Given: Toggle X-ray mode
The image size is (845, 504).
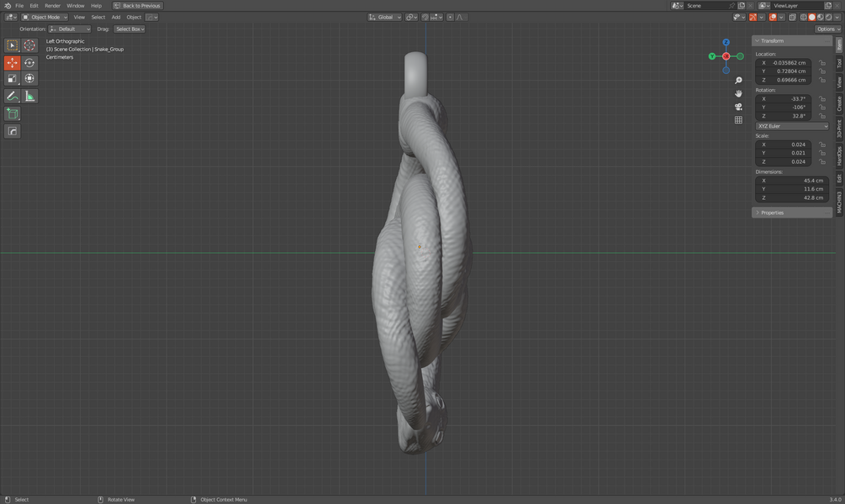Looking at the screenshot, I should point(792,18).
